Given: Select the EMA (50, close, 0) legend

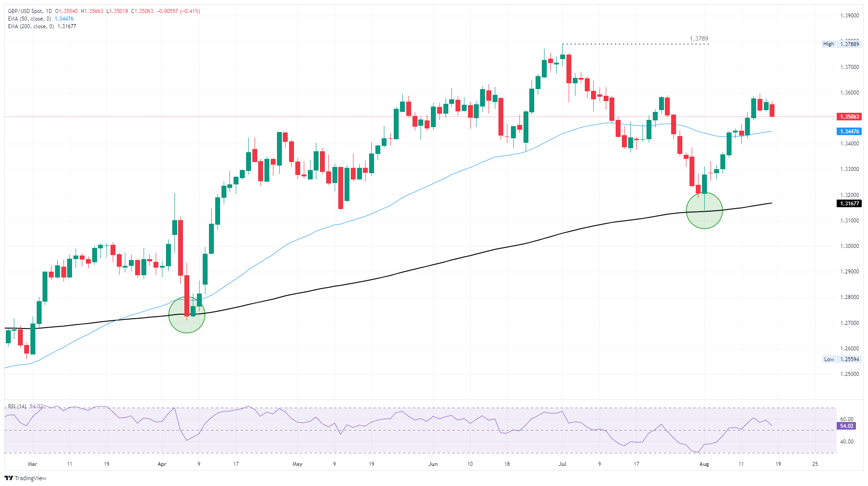Looking at the screenshot, I should click(x=30, y=19).
